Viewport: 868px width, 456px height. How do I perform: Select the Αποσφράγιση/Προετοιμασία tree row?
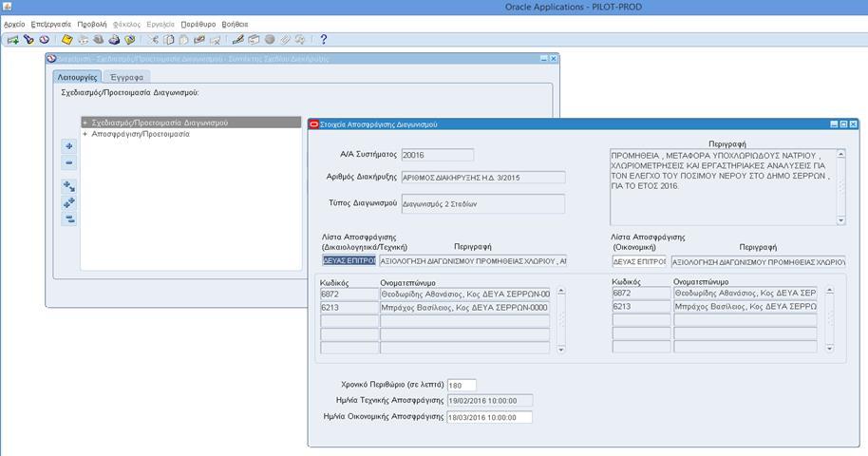click(141, 135)
